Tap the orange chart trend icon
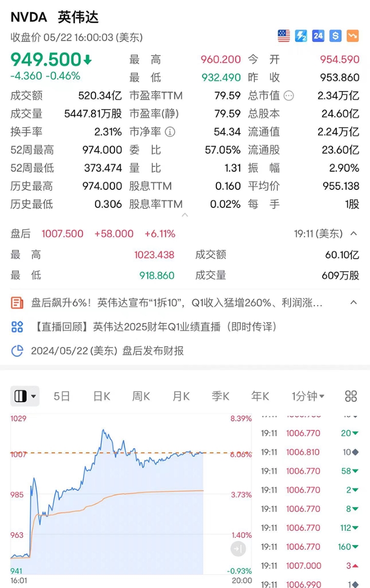This screenshot has height=588, width=370. point(353,36)
